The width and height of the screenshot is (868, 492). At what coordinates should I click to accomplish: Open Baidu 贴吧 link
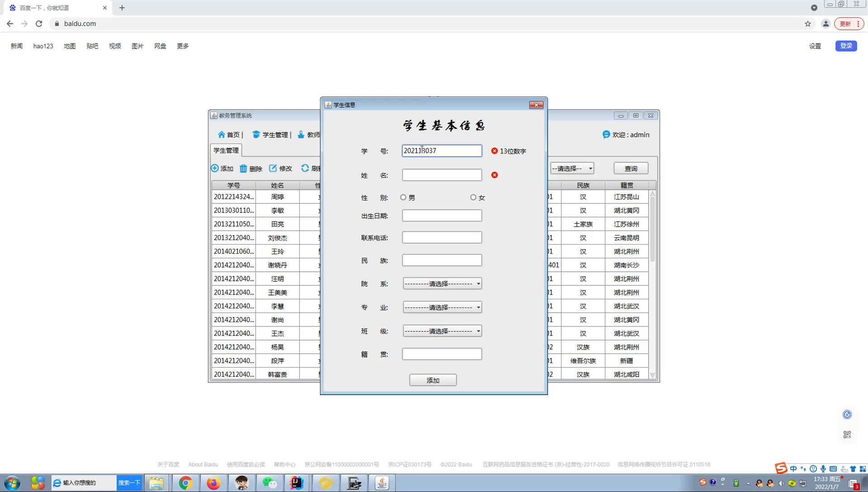click(x=92, y=46)
